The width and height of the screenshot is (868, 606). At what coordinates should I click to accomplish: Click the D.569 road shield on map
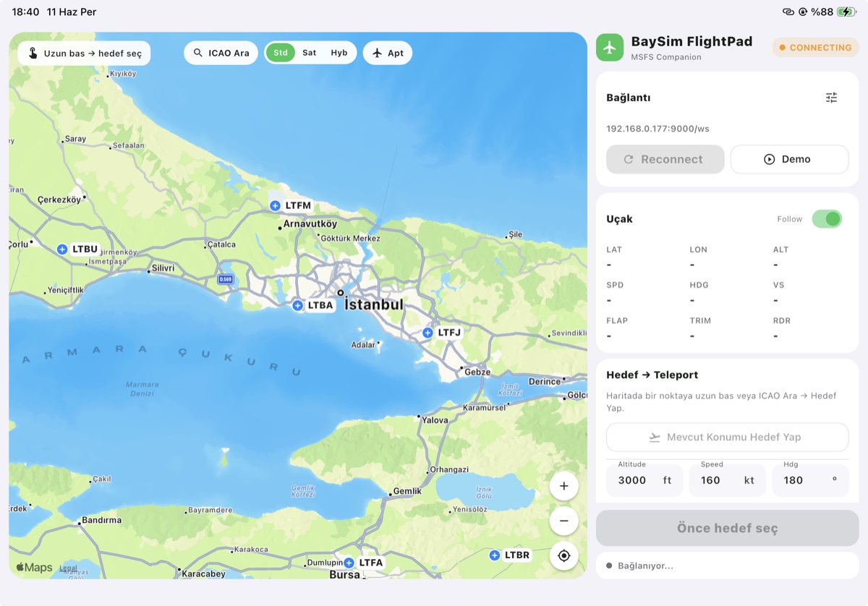[x=226, y=279]
